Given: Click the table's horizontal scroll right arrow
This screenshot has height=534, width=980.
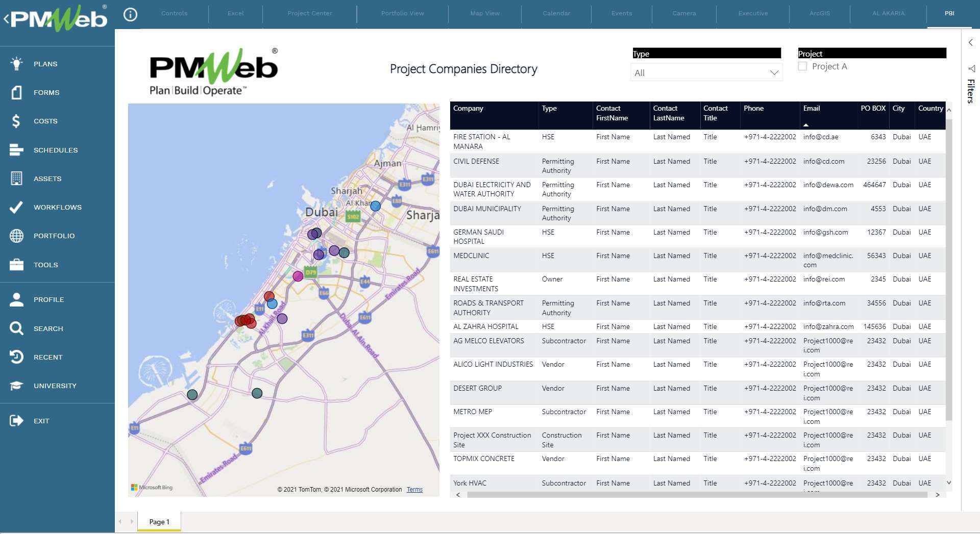Looking at the screenshot, I should (937, 495).
